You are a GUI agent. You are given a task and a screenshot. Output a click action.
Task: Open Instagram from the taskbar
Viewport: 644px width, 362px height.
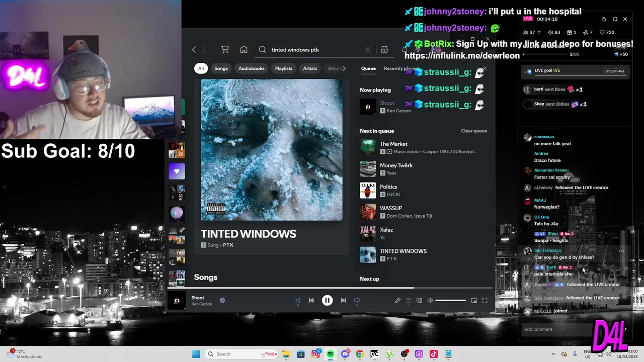click(315, 354)
